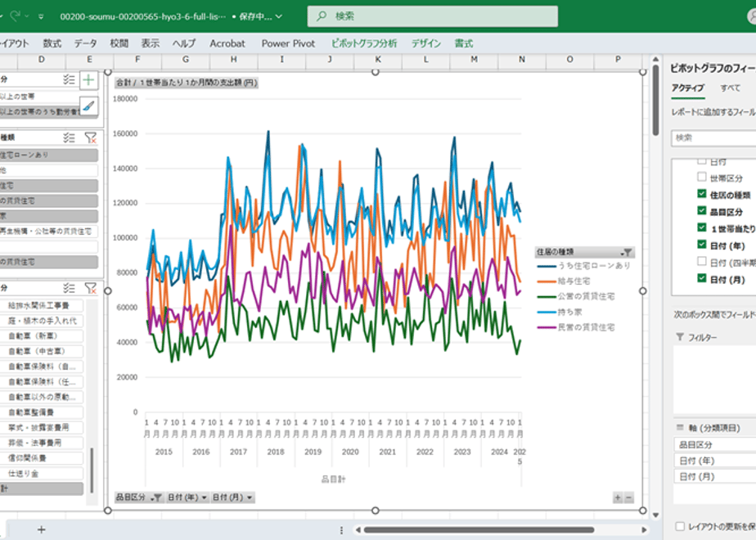The image size is (756, 540).
Task: Open the paintbrush Chart Styles button
Action: pyautogui.click(x=88, y=106)
